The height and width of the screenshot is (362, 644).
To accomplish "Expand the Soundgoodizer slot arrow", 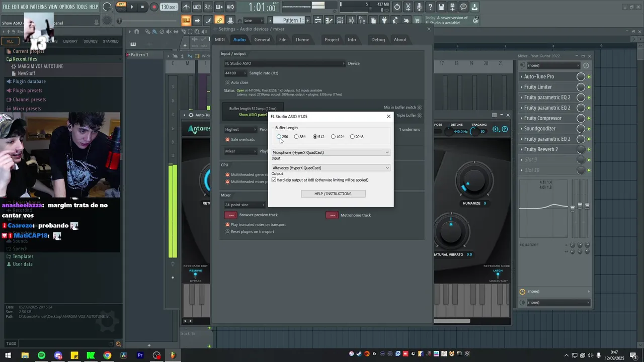I will (x=521, y=129).
